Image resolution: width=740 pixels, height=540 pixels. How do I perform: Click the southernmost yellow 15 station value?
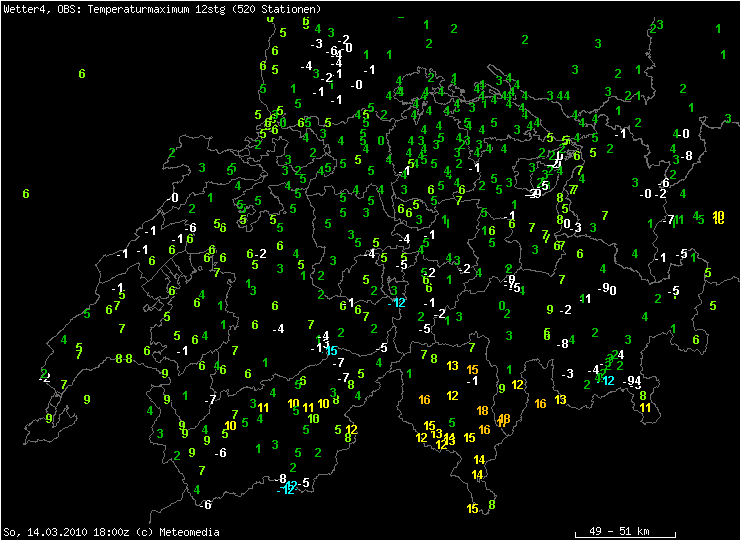(472, 509)
